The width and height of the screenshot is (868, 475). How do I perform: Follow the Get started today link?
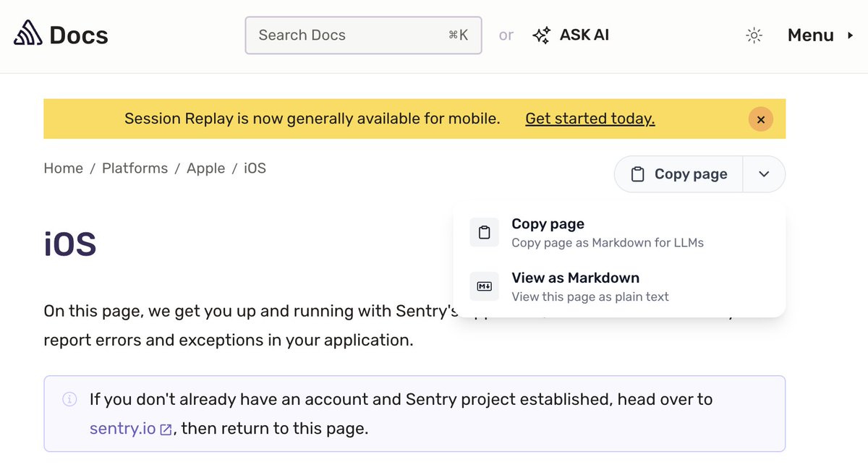(x=590, y=119)
